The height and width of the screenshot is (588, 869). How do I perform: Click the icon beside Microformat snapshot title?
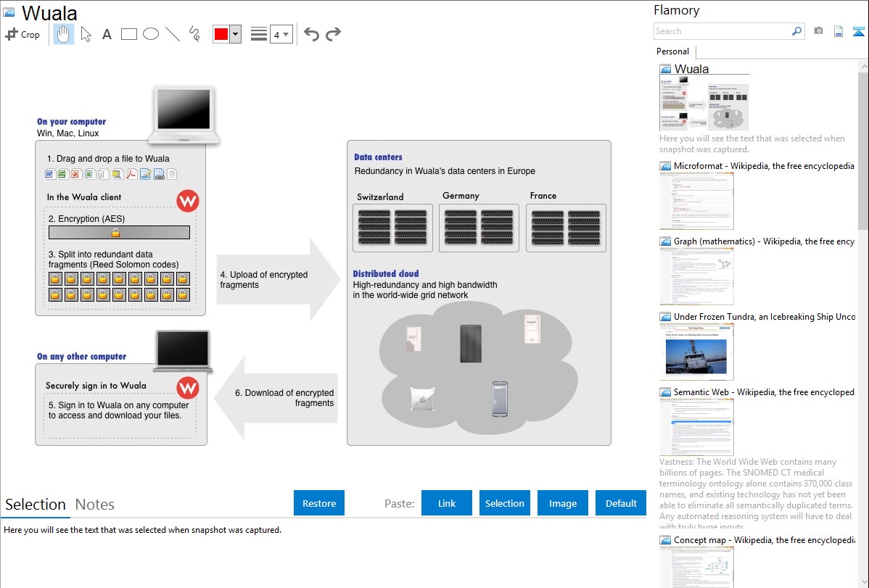click(665, 166)
